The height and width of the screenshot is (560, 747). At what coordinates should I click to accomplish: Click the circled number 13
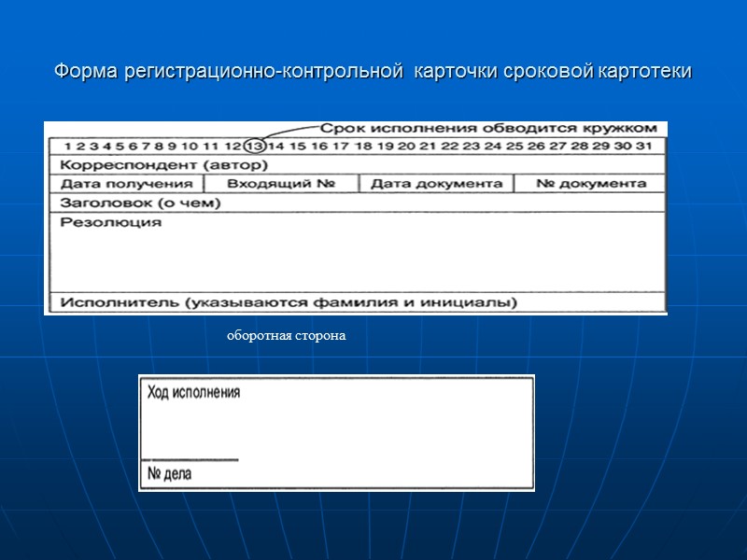[x=255, y=146]
